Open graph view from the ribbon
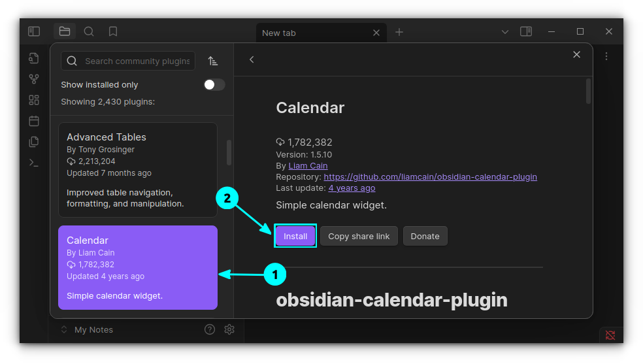Image resolution: width=643 pixels, height=364 pixels. (34, 79)
